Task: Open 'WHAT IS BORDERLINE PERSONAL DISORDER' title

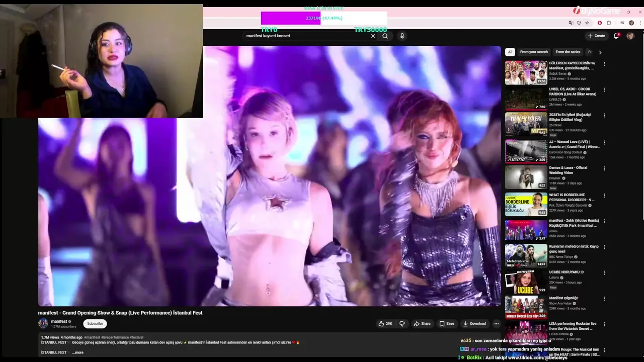Action: 572,197
